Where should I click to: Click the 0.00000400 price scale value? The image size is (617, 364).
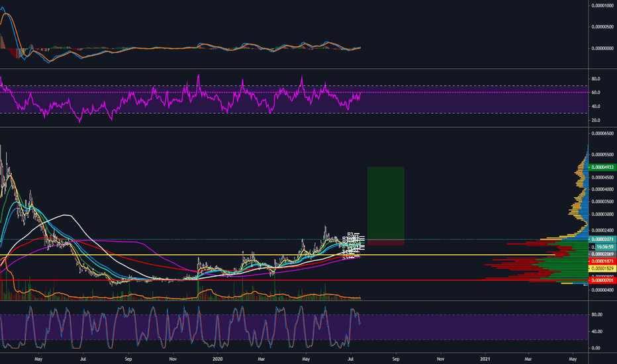coord(602,290)
